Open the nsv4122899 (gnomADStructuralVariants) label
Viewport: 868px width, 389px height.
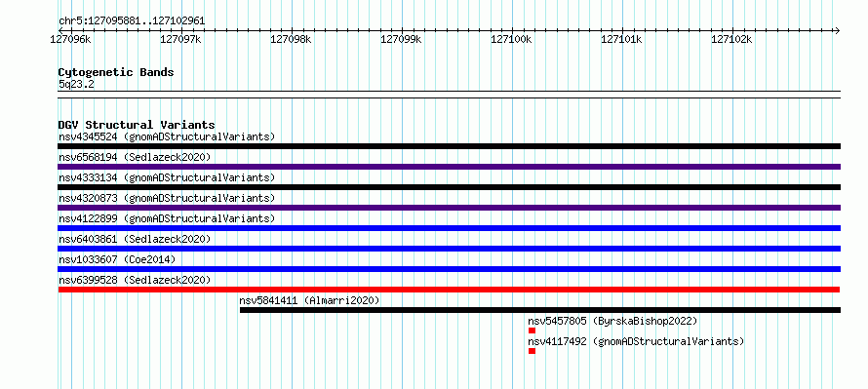pos(167,218)
